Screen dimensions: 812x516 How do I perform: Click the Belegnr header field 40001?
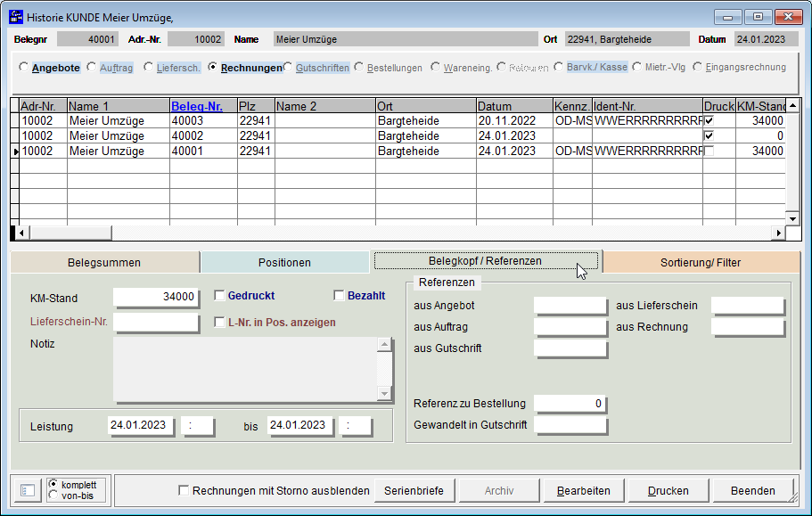[87, 39]
